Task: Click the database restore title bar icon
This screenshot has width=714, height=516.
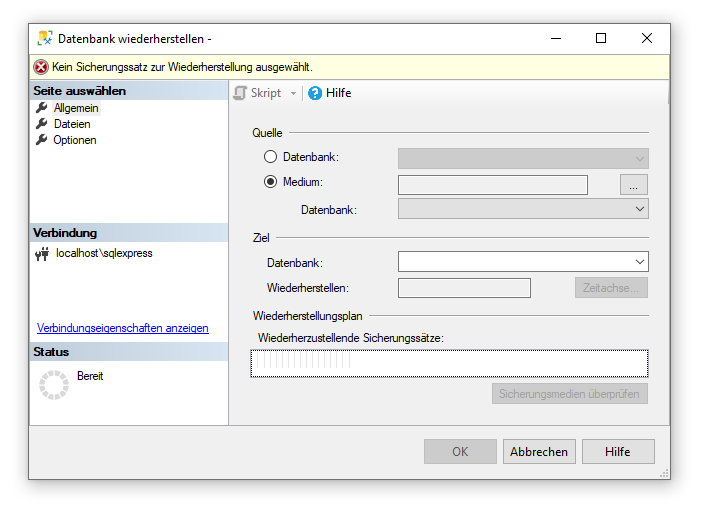Action: [x=45, y=38]
